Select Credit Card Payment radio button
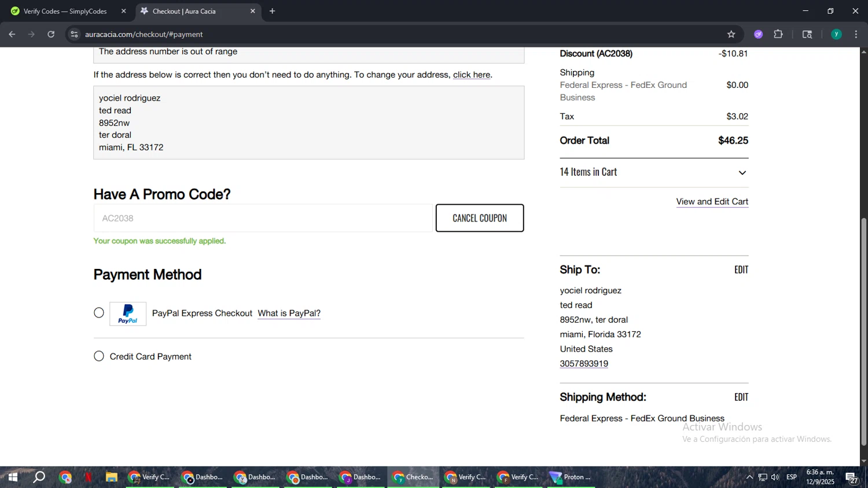Image resolution: width=868 pixels, height=488 pixels. click(x=99, y=356)
